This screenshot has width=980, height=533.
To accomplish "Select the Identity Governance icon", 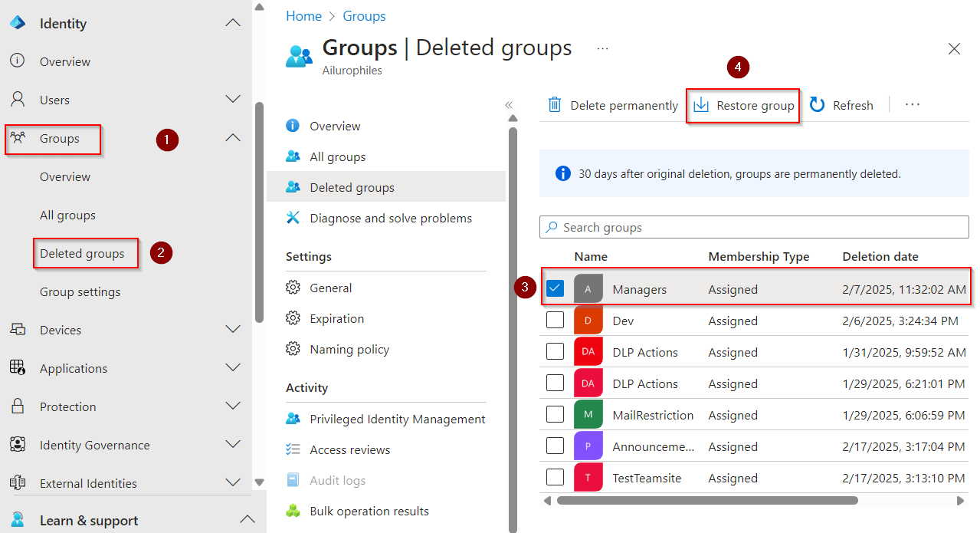I will 17,445.
